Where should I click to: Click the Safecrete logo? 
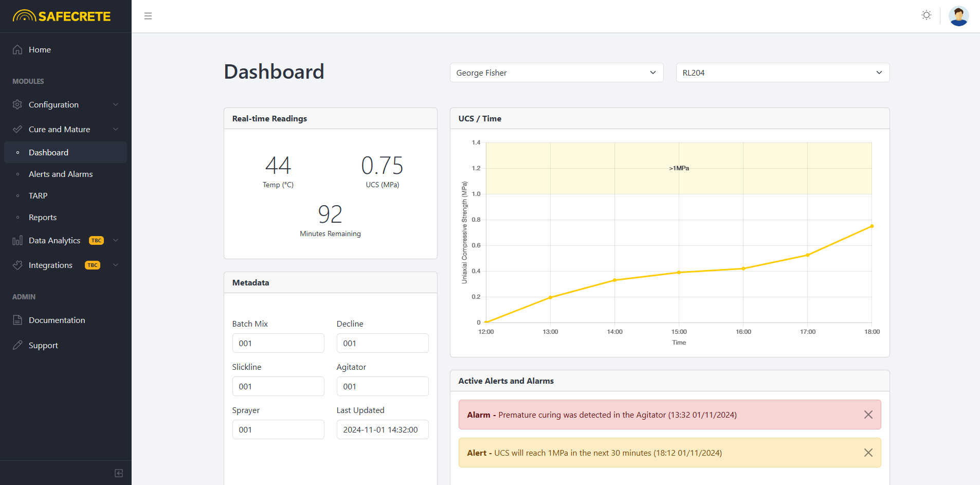click(62, 16)
